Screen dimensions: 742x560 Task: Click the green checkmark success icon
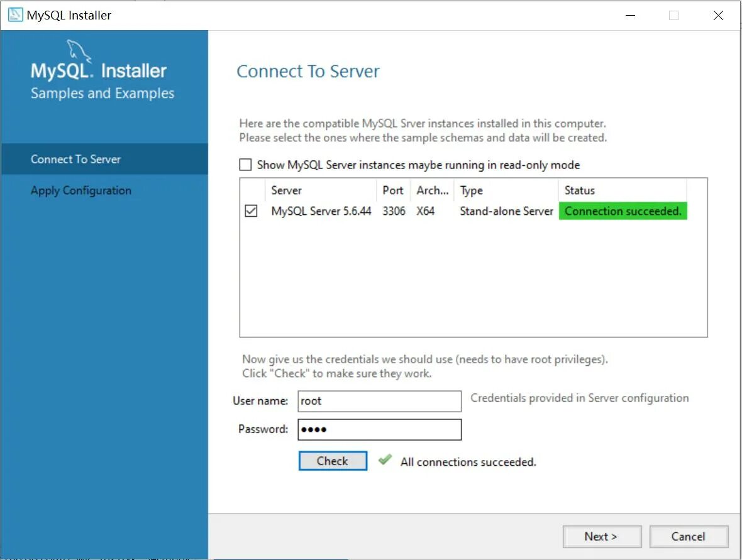pos(384,461)
